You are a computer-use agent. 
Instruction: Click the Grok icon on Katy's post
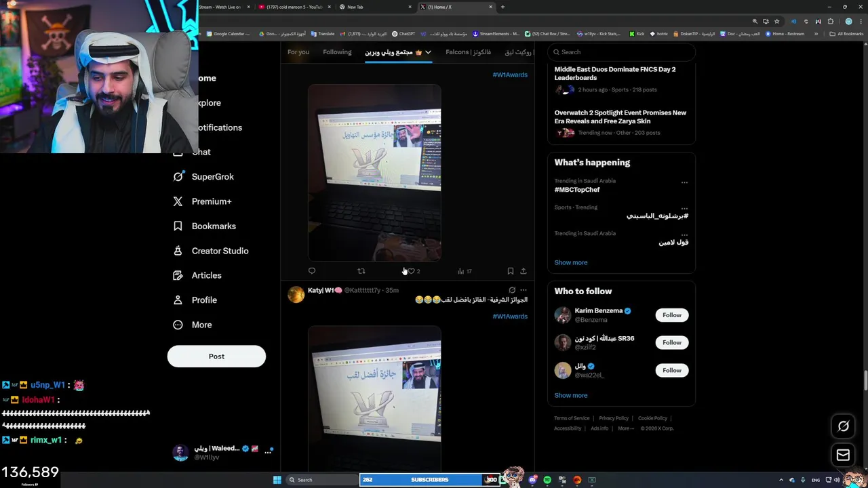point(512,290)
